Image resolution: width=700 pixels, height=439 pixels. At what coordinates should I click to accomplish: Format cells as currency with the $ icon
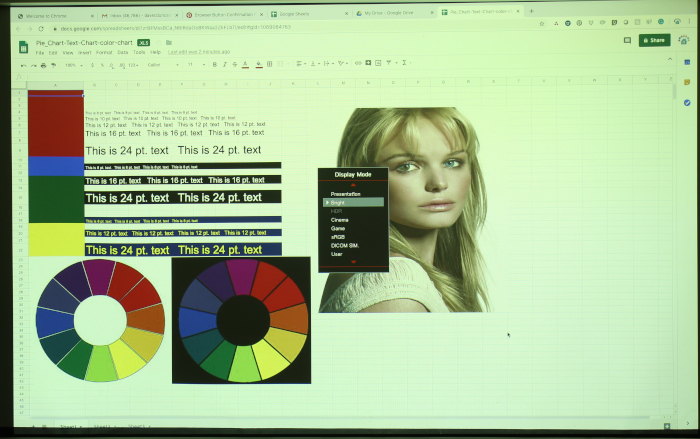click(x=92, y=65)
